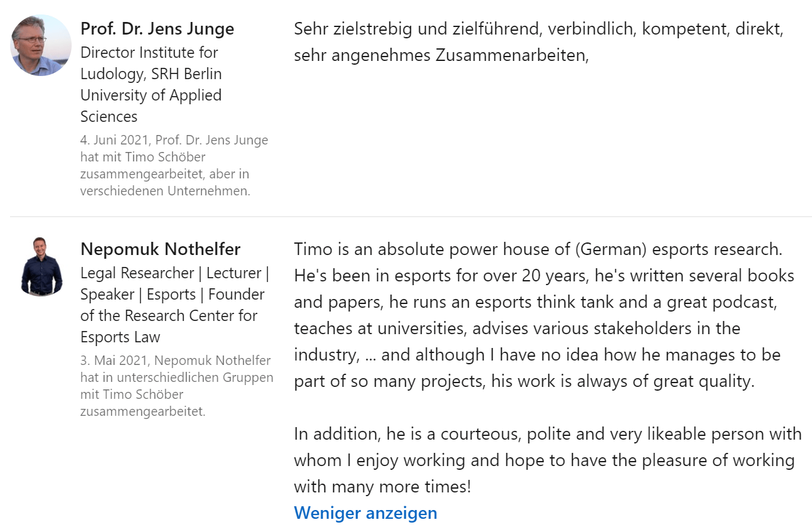Click Nepomuk Nothelfer's profile photo
This screenshot has width=812, height=532.
click(41, 266)
